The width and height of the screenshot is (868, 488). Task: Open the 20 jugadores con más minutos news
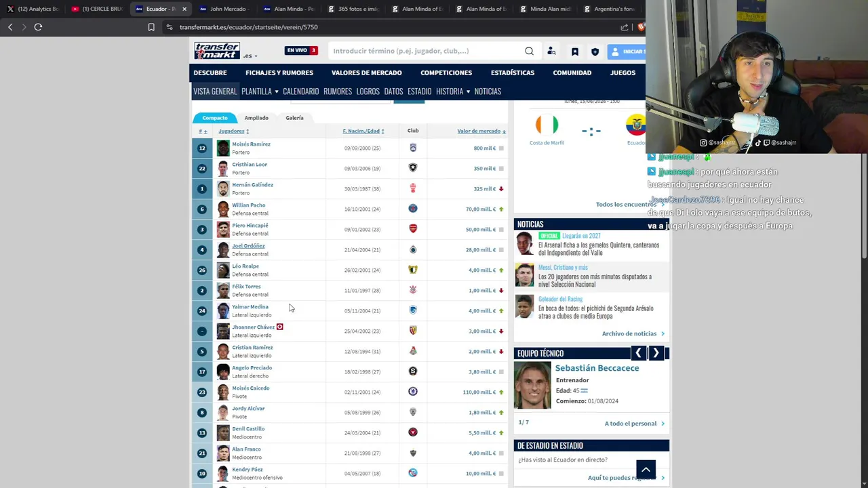pyautogui.click(x=595, y=281)
